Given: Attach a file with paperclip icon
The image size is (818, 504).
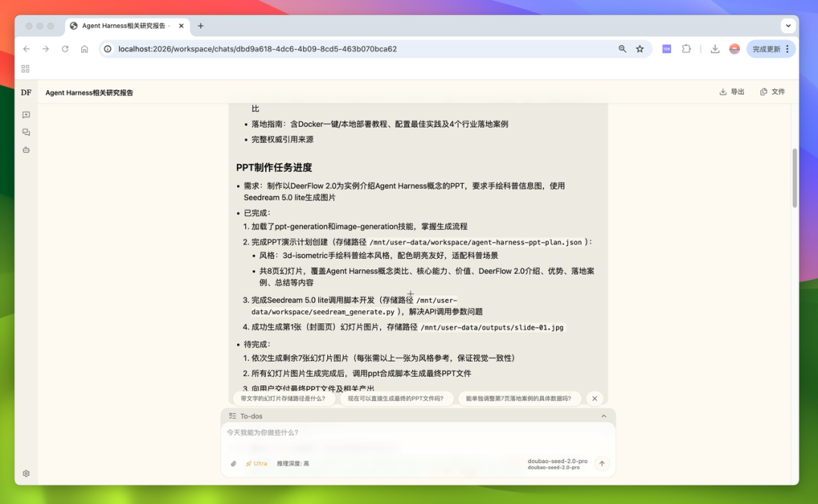Looking at the screenshot, I should pyautogui.click(x=234, y=463).
